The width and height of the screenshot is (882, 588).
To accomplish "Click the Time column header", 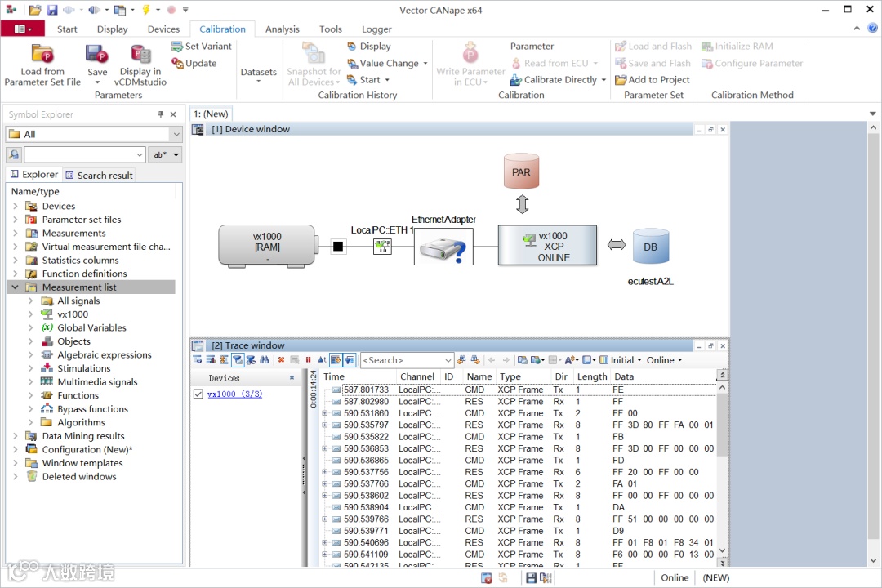I will pos(358,376).
